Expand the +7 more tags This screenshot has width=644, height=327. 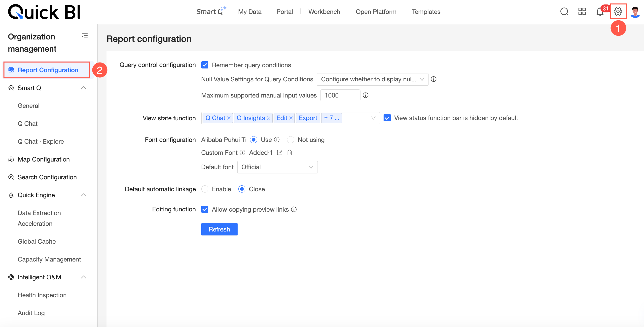(331, 118)
